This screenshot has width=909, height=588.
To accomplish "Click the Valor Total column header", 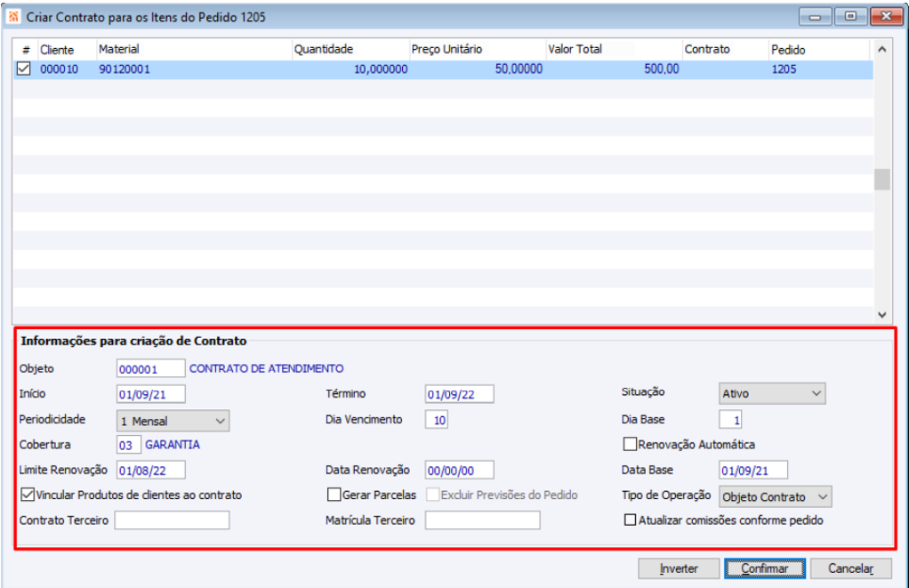I will pyautogui.click(x=614, y=50).
